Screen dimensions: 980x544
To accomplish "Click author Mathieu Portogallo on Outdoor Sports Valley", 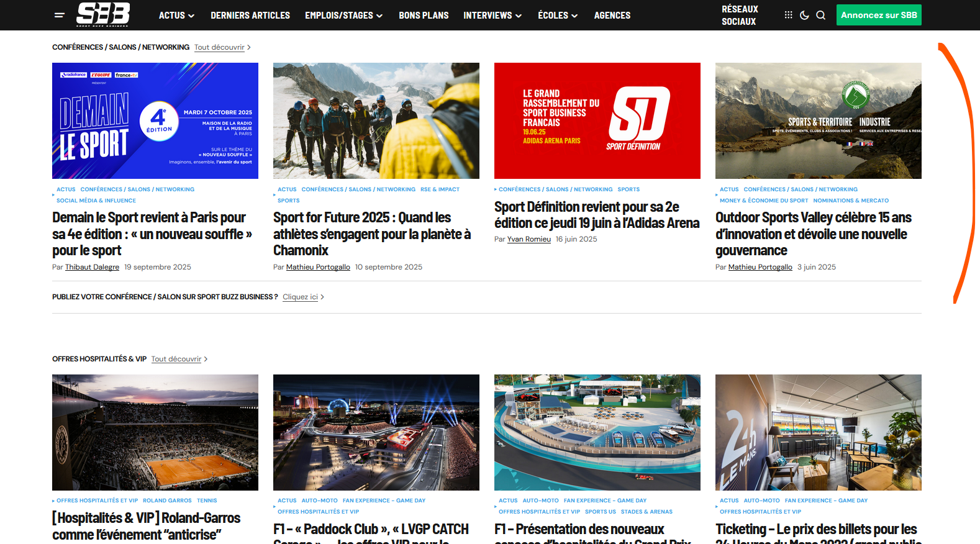I will click(x=760, y=267).
